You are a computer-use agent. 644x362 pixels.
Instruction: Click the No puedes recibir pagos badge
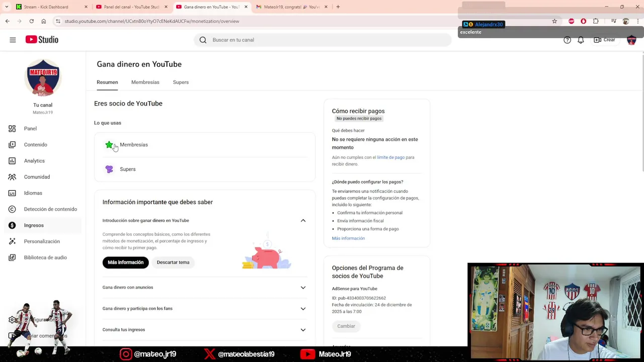(x=359, y=119)
